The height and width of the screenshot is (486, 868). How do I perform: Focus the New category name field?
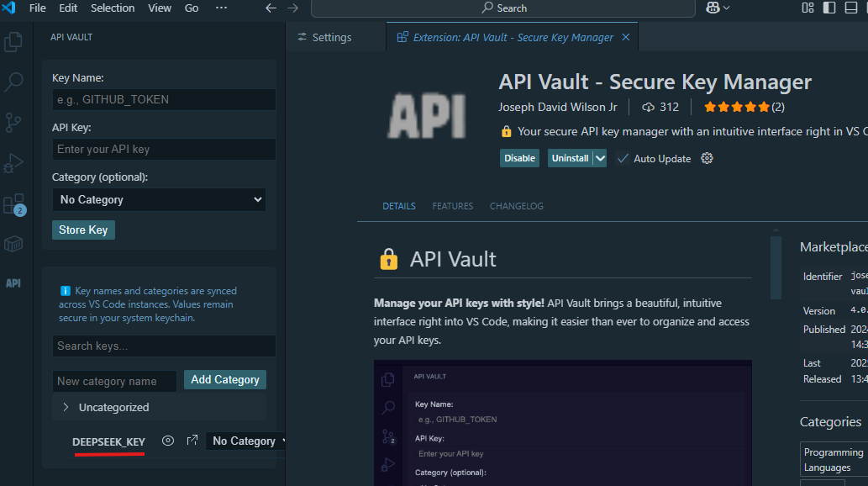114,381
